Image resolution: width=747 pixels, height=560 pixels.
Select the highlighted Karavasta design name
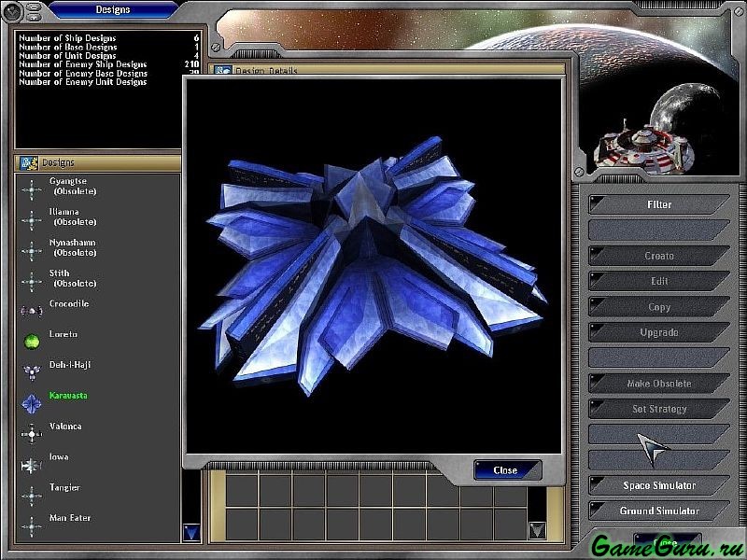coord(68,396)
